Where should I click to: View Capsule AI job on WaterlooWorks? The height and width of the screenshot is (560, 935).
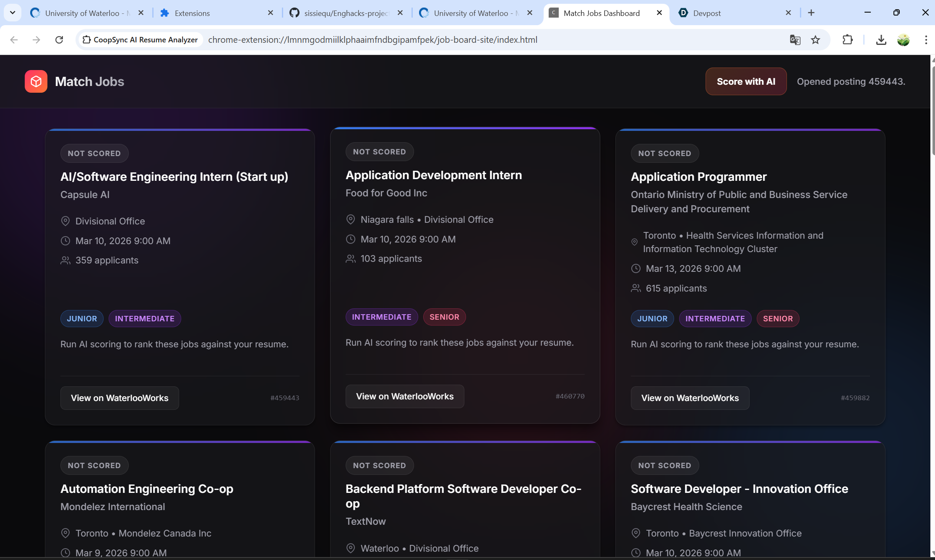[x=120, y=398]
